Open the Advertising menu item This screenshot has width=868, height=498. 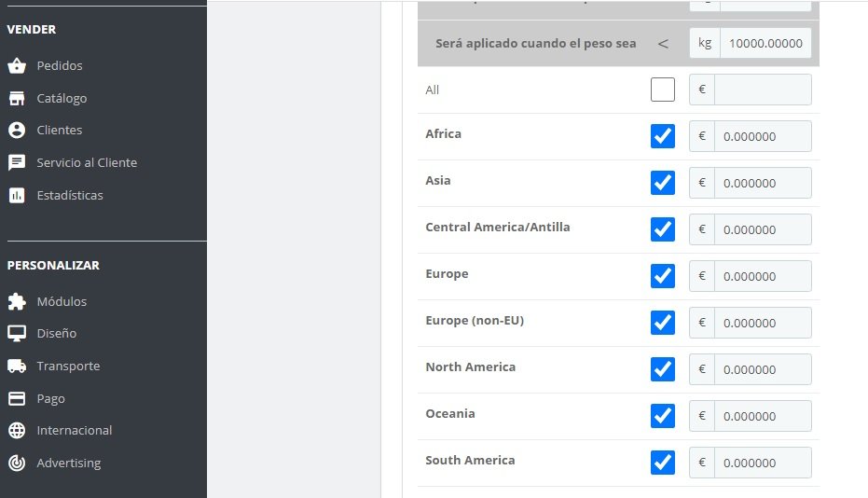[x=68, y=463]
